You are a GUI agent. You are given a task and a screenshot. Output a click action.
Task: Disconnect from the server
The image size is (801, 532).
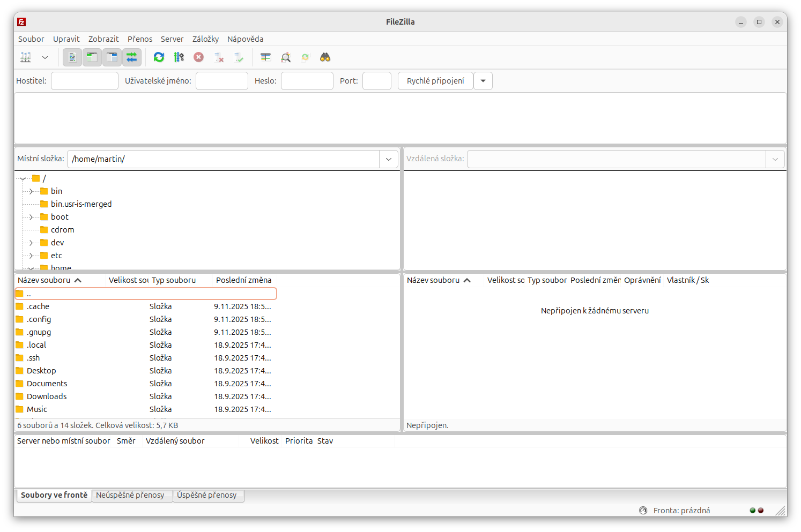(x=219, y=57)
